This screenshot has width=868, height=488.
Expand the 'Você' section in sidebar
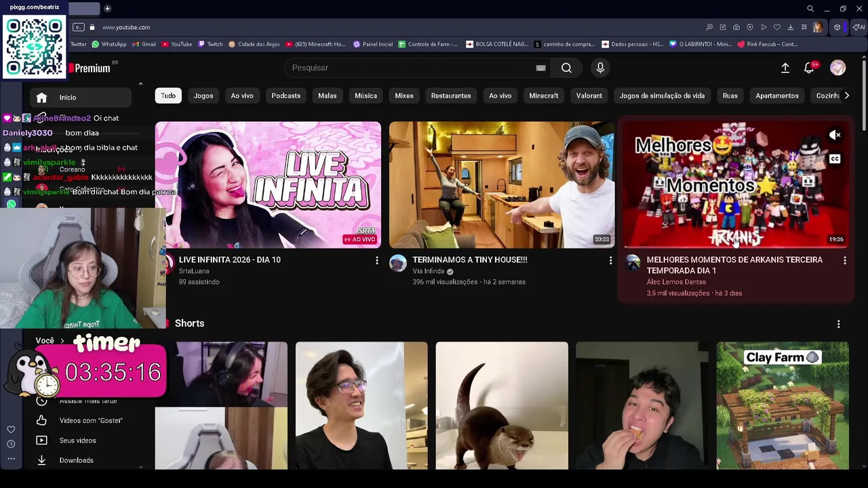coord(50,341)
